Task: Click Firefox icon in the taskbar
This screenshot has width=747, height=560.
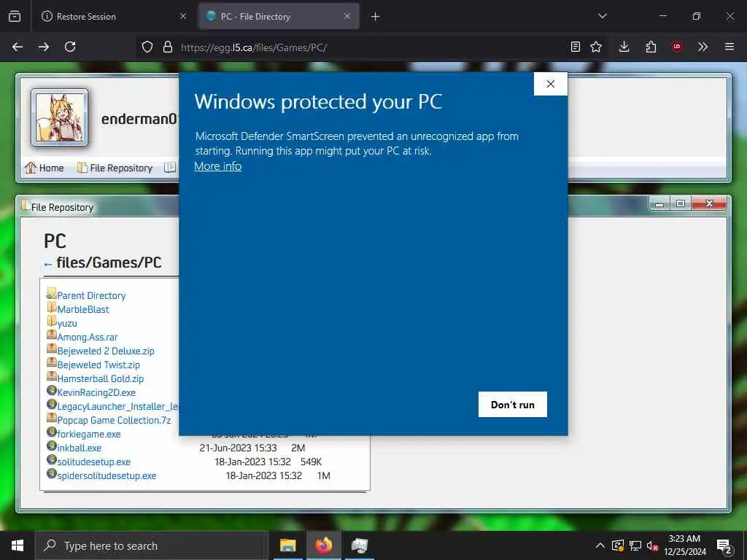Action: tap(323, 545)
